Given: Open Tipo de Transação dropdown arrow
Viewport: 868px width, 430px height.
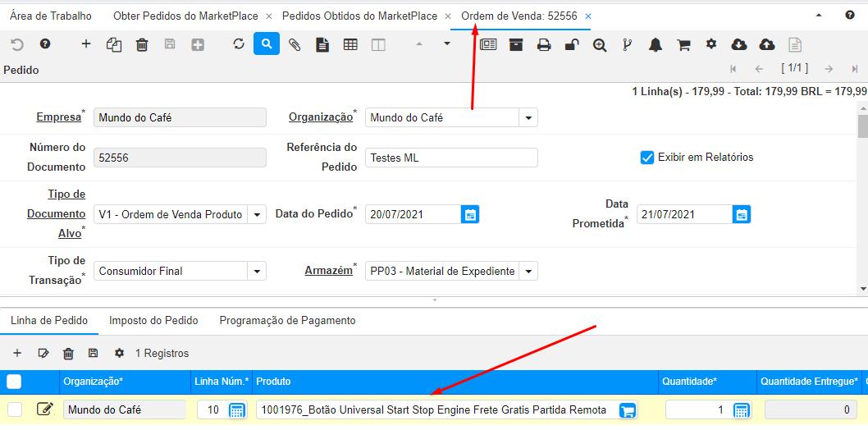Looking at the screenshot, I should [x=257, y=271].
